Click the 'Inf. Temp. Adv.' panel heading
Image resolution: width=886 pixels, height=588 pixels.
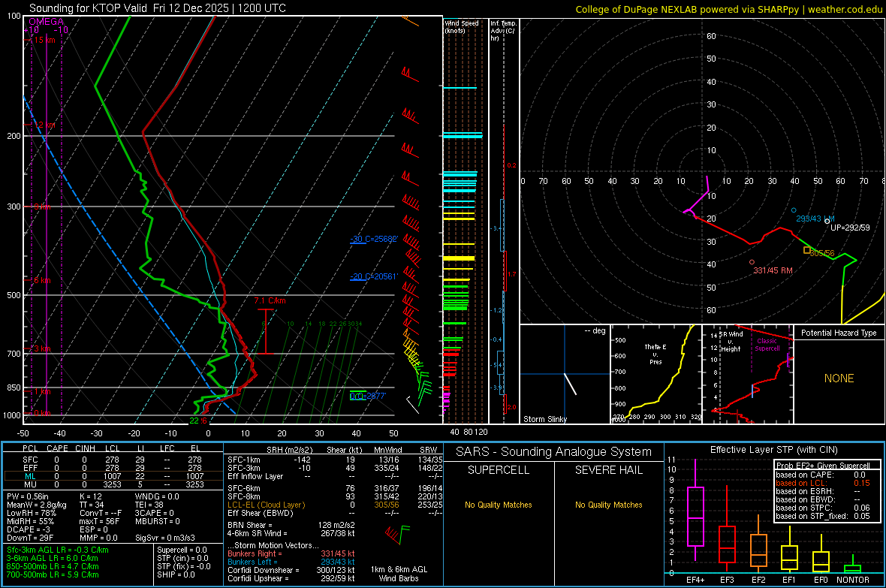pos(503,31)
